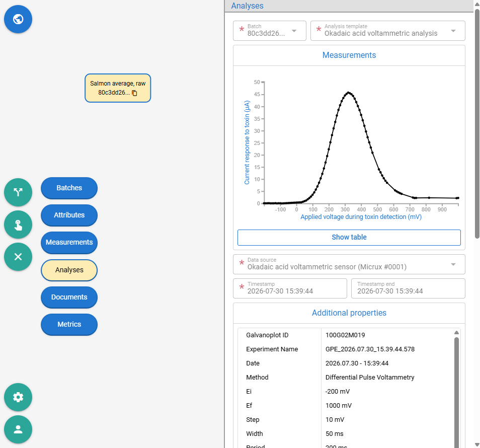480x448 pixels.
Task: Expand the Data source dropdown
Action: [349, 264]
